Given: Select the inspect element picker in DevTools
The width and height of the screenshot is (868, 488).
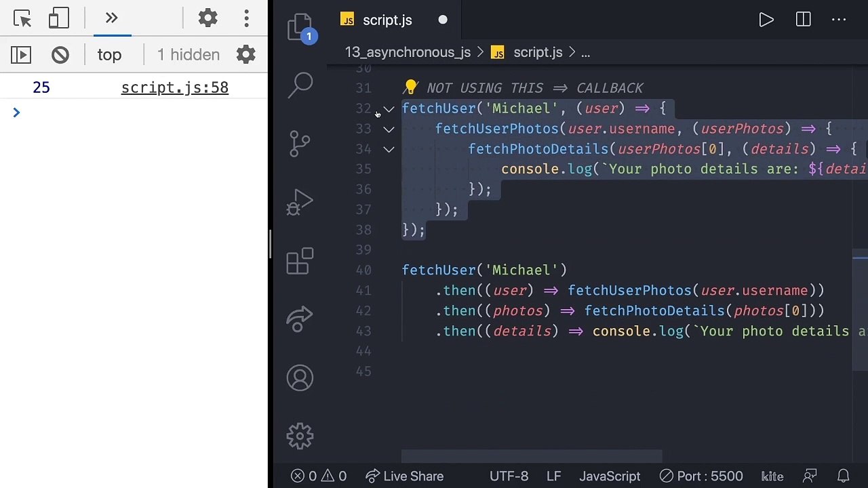Looking at the screenshot, I should pyautogui.click(x=22, y=18).
